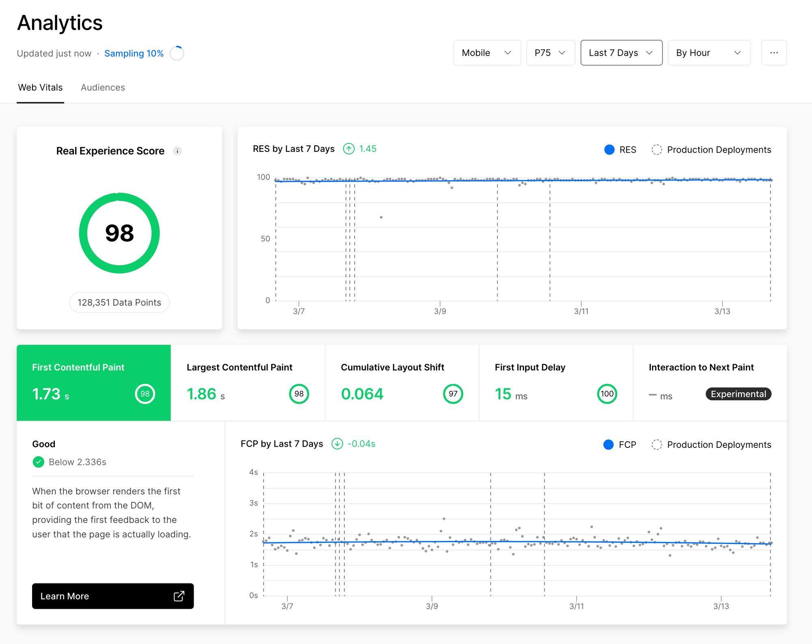Click the sampling circular progress indicator
Image resolution: width=812 pixels, height=644 pixels.
[177, 53]
